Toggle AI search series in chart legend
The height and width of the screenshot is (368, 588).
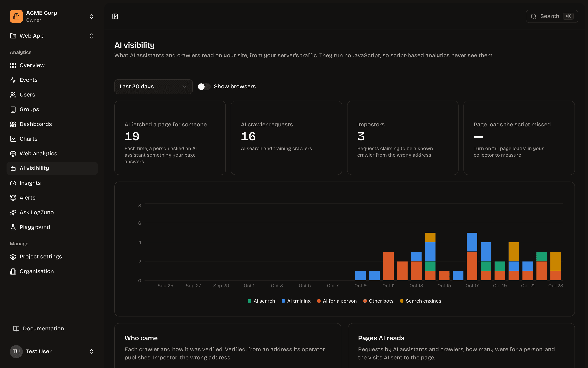tap(261, 301)
